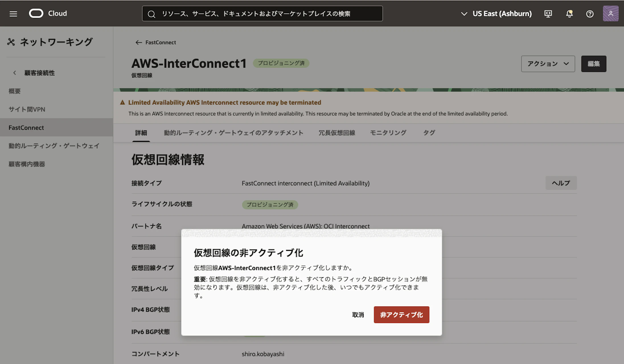The height and width of the screenshot is (364, 624).
Task: Click the shiro.kobayashi compartment value
Action: tap(263, 354)
